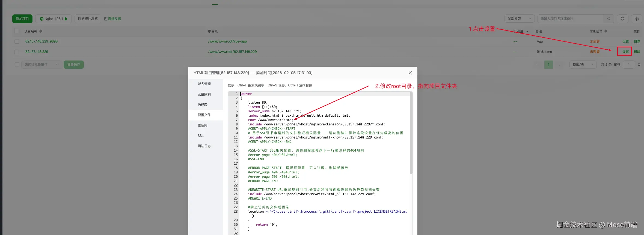The image size is (644, 235).
Task: Open the Nginx 1.28.1 status button
Action: pyautogui.click(x=54, y=19)
